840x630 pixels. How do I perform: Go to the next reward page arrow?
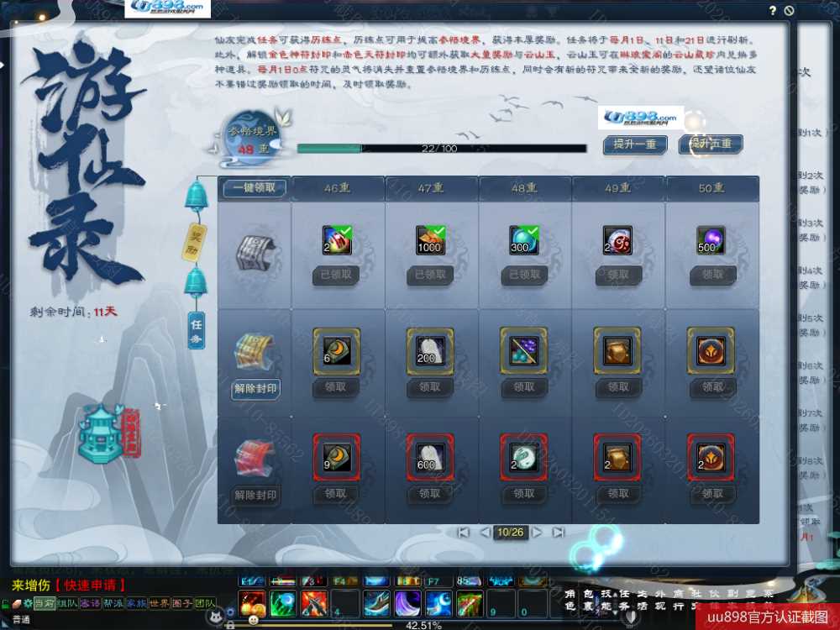pos(536,533)
